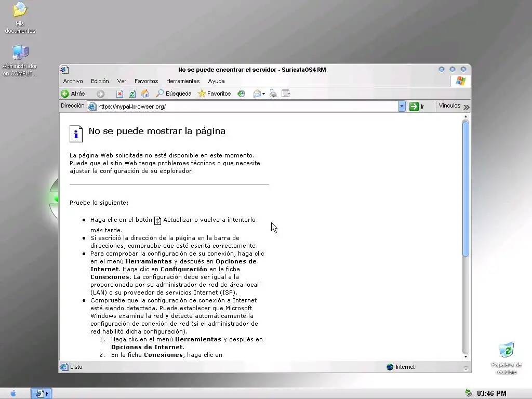Open the Archivo menu
The height and width of the screenshot is (399, 532).
coord(73,81)
